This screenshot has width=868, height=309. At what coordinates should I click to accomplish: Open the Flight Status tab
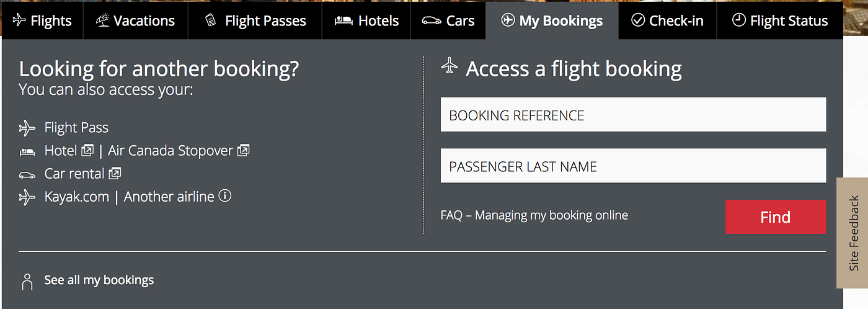[x=779, y=20]
